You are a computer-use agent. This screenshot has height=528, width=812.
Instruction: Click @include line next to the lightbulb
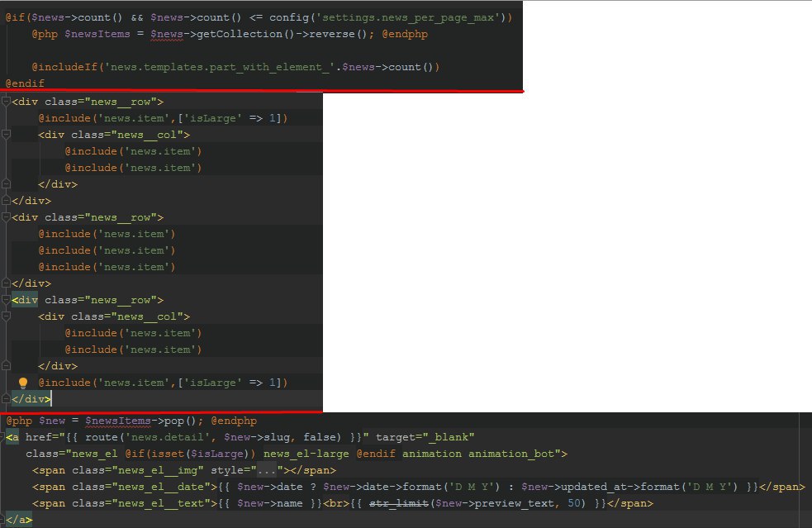[163, 383]
